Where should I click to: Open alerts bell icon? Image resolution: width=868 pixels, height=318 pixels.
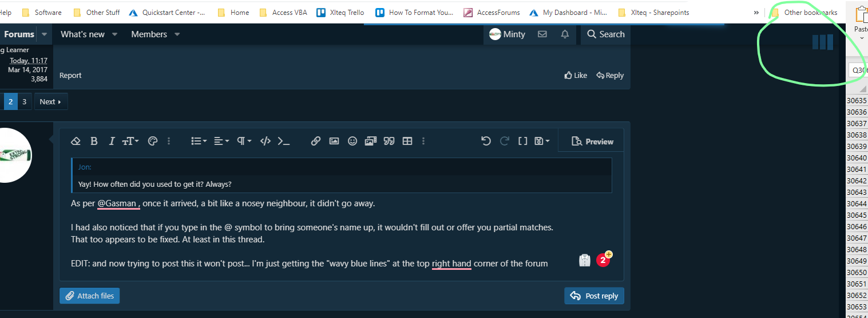point(565,34)
